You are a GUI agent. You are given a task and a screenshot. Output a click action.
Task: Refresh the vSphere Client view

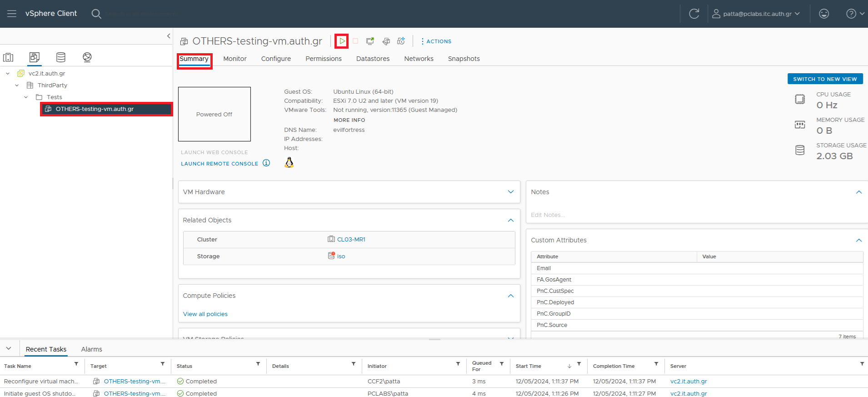point(694,14)
